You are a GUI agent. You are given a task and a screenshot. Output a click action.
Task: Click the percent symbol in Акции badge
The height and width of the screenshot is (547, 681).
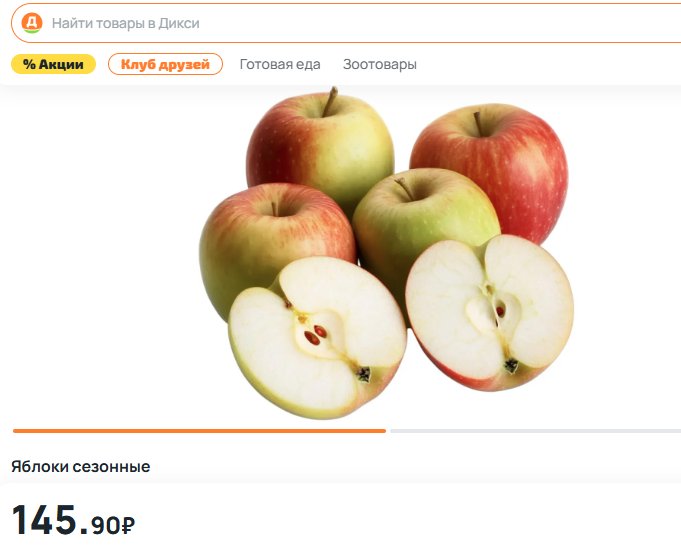[x=29, y=64]
